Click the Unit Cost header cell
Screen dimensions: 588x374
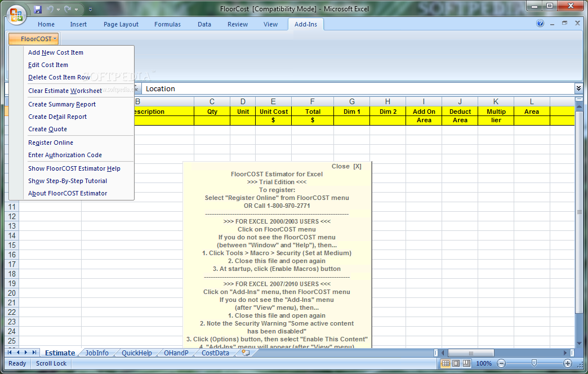coord(273,112)
